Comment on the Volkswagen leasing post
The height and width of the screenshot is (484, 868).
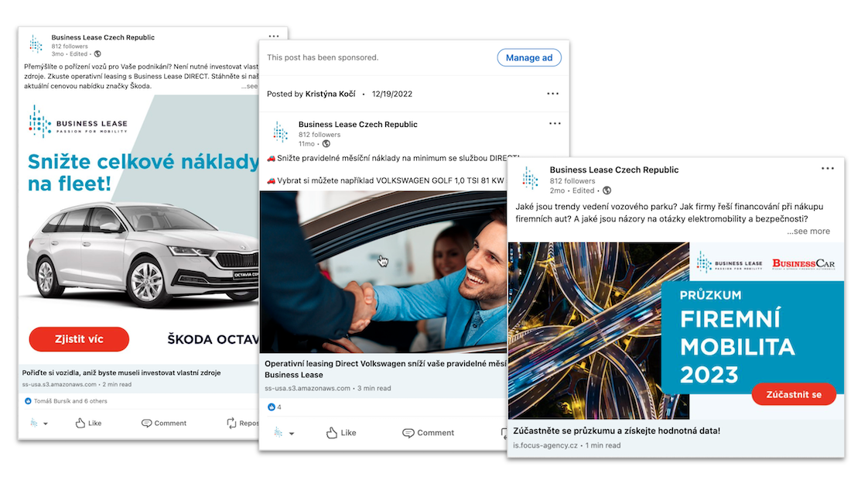click(x=428, y=433)
